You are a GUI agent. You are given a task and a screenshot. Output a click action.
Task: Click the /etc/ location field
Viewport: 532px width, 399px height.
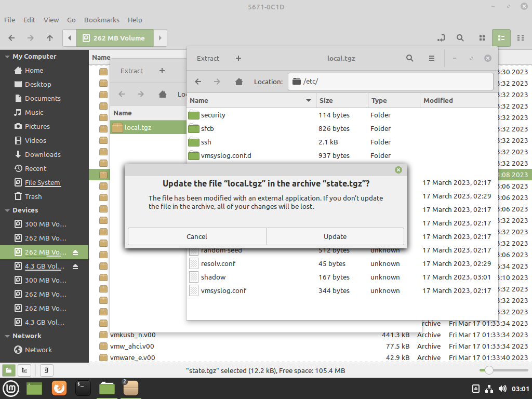[391, 82]
